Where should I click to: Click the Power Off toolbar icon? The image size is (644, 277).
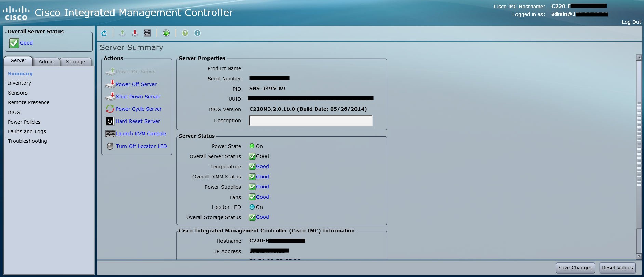point(135,33)
